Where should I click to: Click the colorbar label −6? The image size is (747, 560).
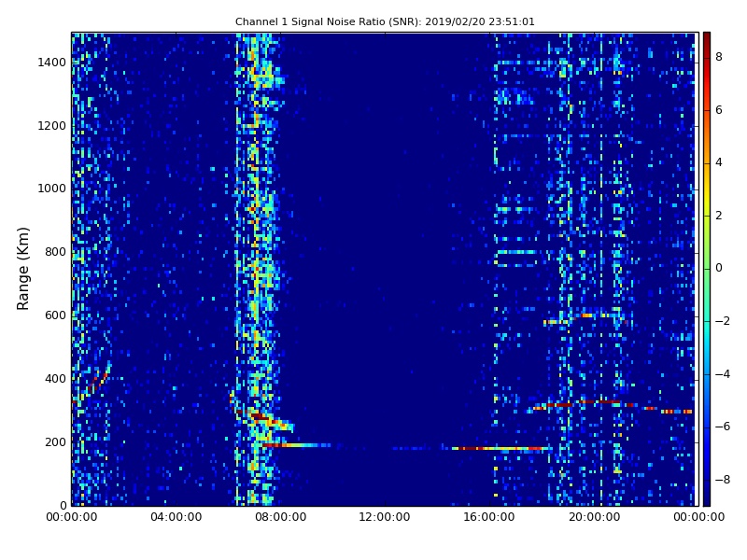pos(723,427)
